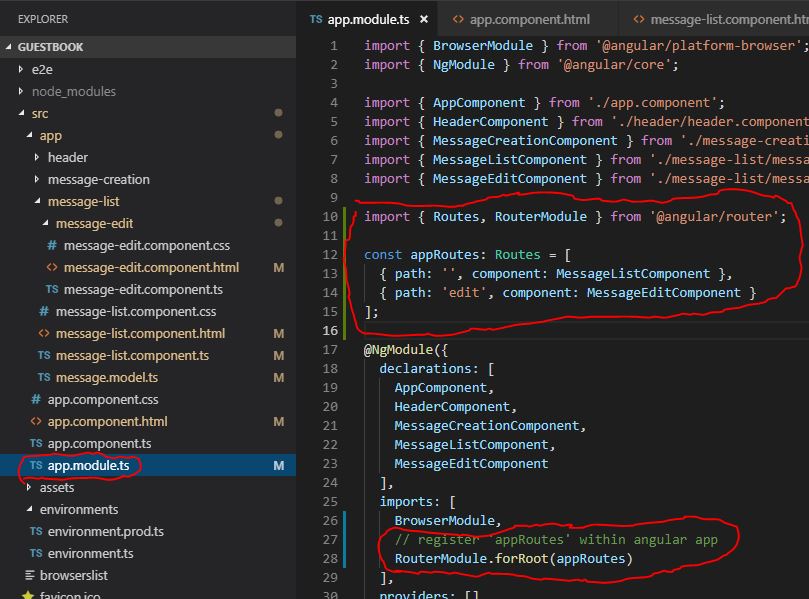
Task: Expand the message-creation folder
Action: point(37,179)
